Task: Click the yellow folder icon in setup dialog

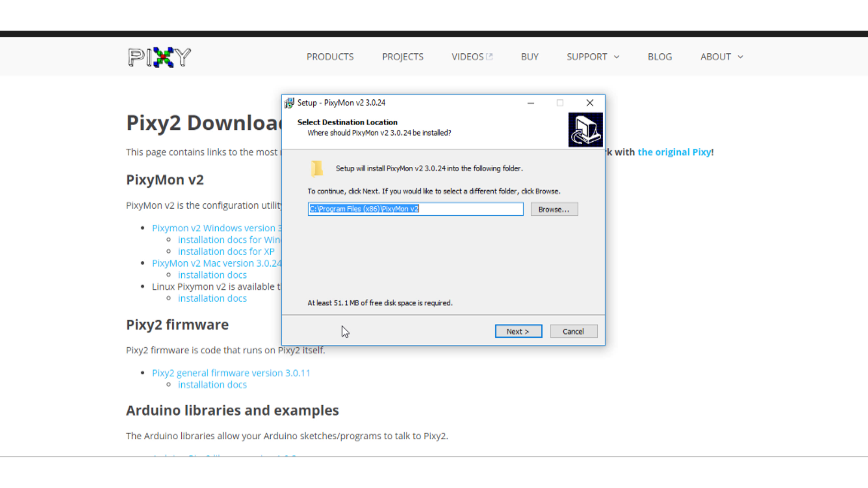Action: [x=317, y=169]
